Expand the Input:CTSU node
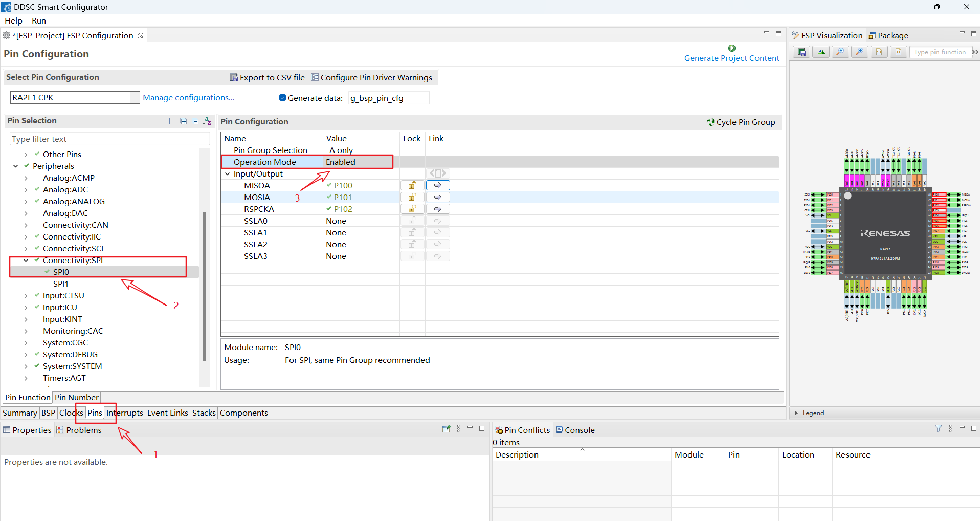Viewport: 980px width, 521px height. click(26, 296)
